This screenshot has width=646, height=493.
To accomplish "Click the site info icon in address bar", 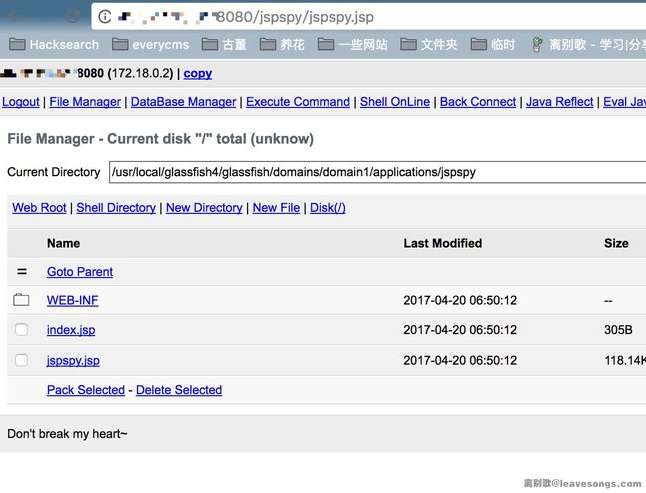I will (105, 17).
